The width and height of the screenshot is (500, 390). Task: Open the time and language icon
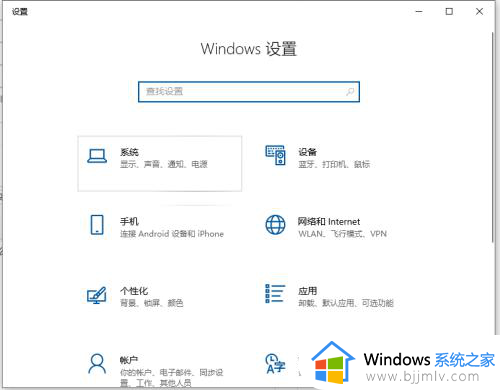(275, 364)
